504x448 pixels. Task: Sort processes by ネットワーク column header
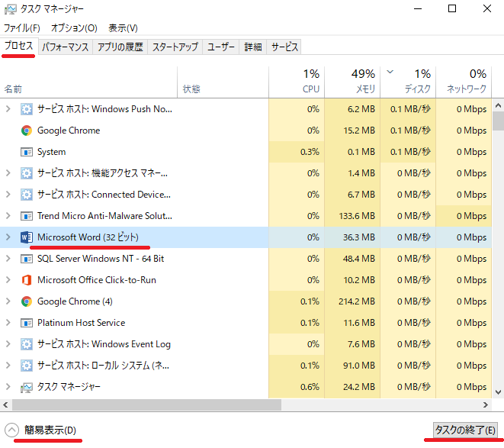pyautogui.click(x=464, y=82)
